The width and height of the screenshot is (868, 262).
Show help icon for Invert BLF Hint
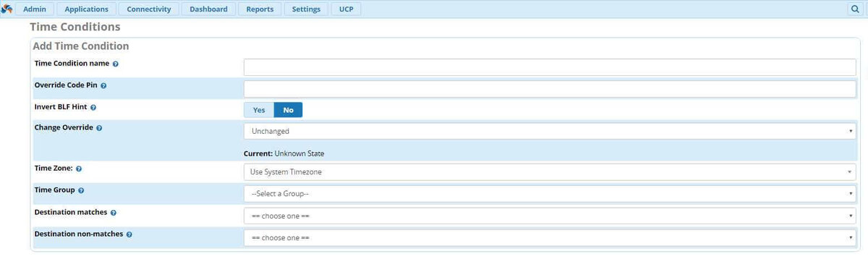coord(93,107)
